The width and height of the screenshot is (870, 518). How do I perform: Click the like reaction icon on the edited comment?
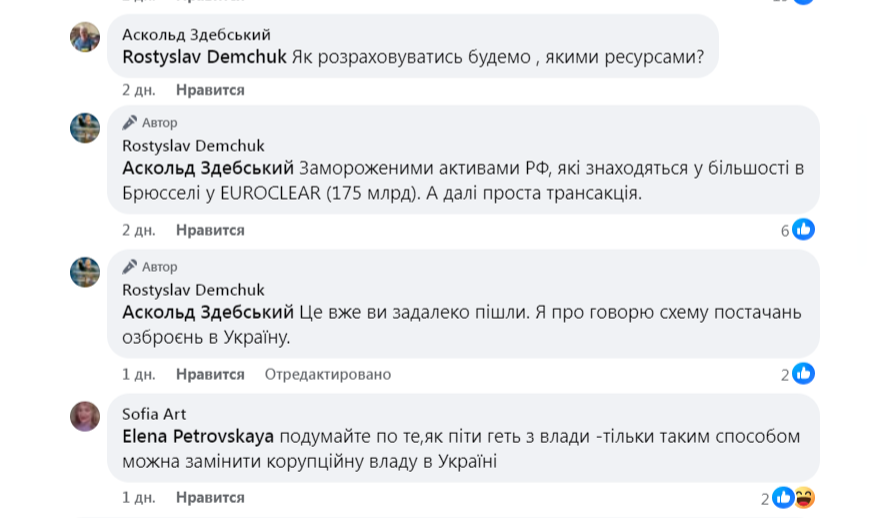coord(803,374)
